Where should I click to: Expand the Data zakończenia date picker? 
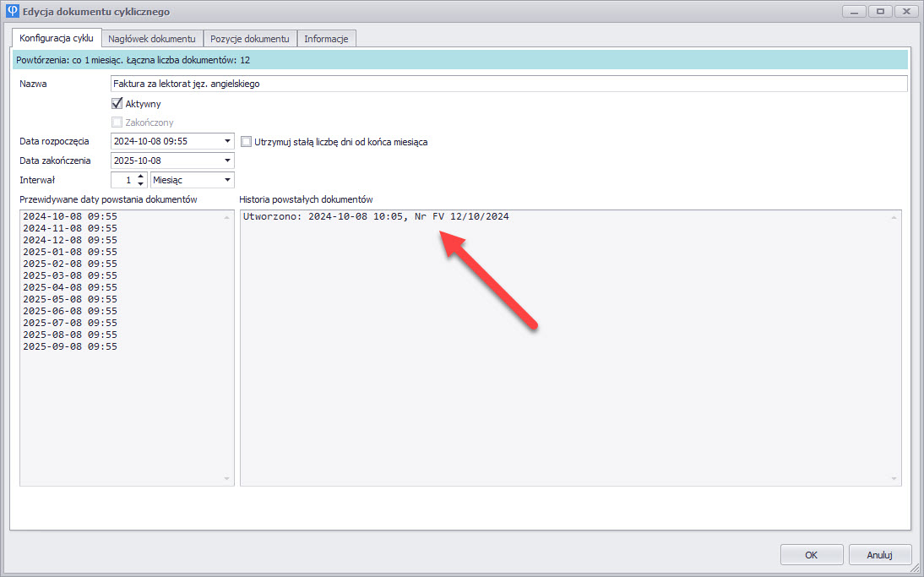point(227,161)
